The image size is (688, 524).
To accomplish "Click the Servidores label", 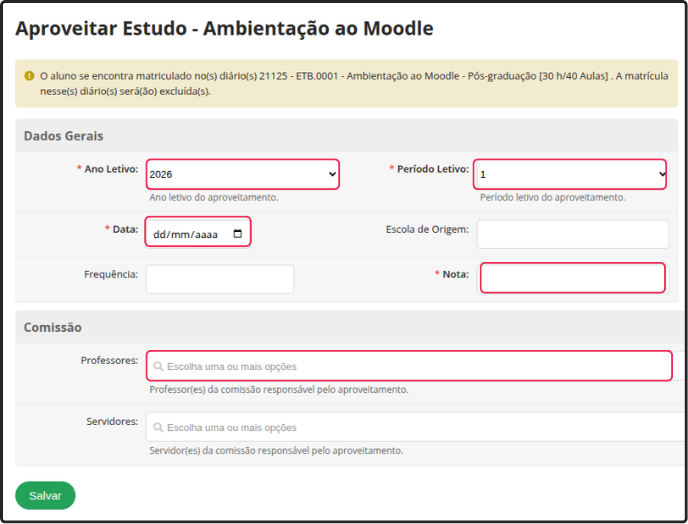I will point(112,421).
